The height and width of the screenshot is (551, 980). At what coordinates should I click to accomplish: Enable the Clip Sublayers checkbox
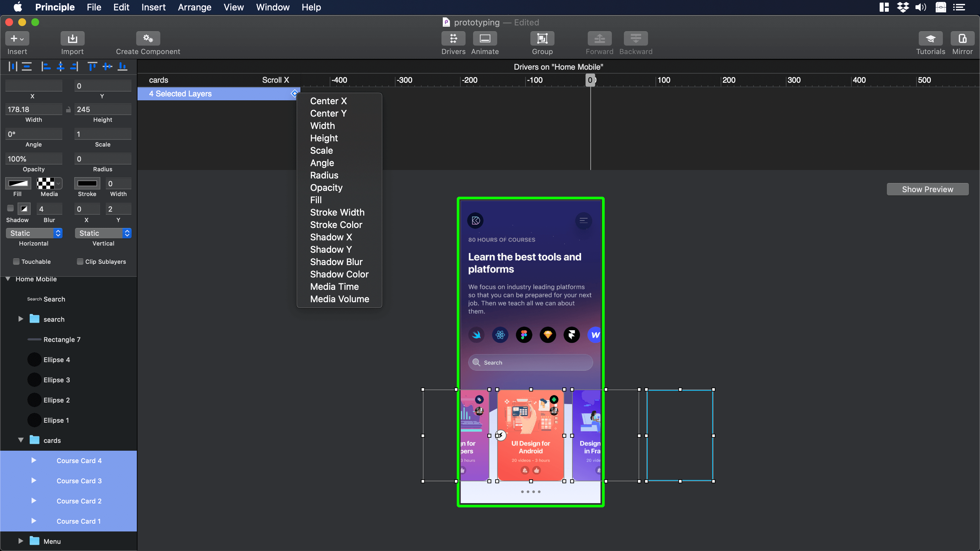pyautogui.click(x=80, y=261)
